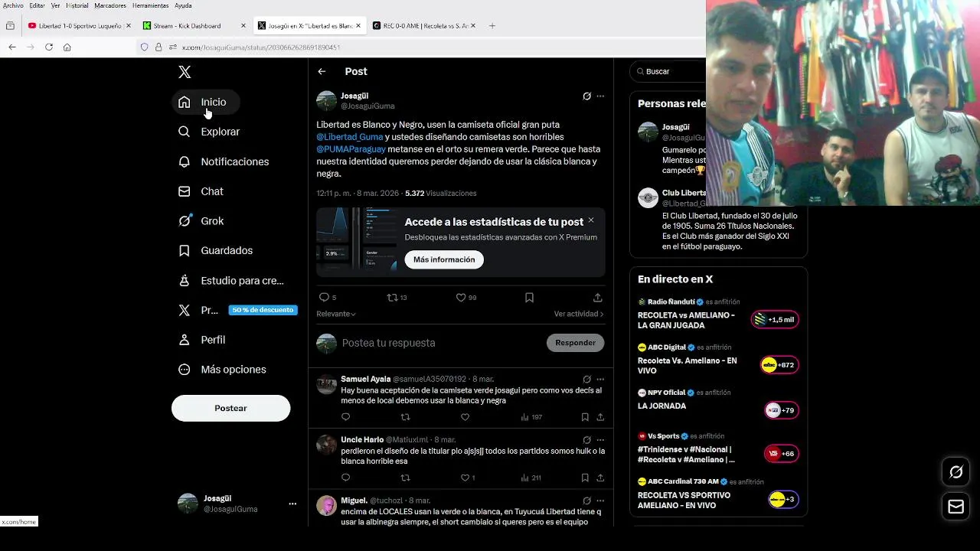The image size is (980, 551).
Task: Click Grok icon on main post header
Action: point(586,96)
